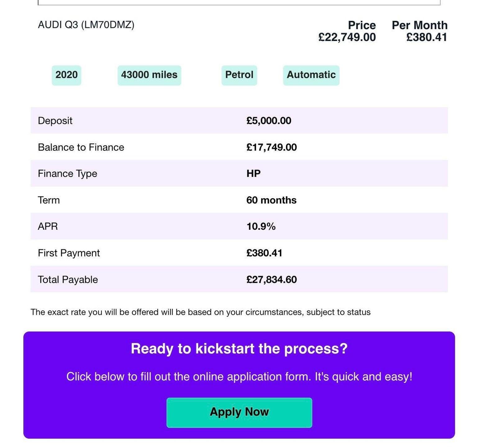Click the 10.9% APR value
The width and height of the screenshot is (477, 448).
click(x=261, y=226)
